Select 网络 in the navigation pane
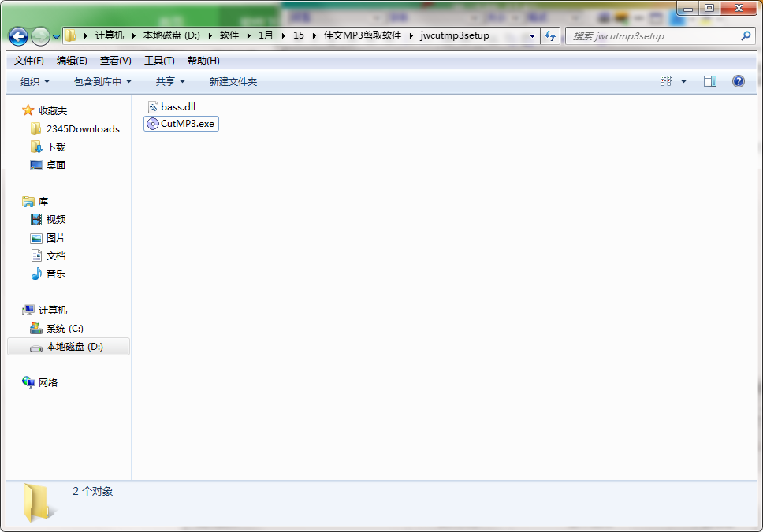The width and height of the screenshot is (763, 532). [48, 382]
